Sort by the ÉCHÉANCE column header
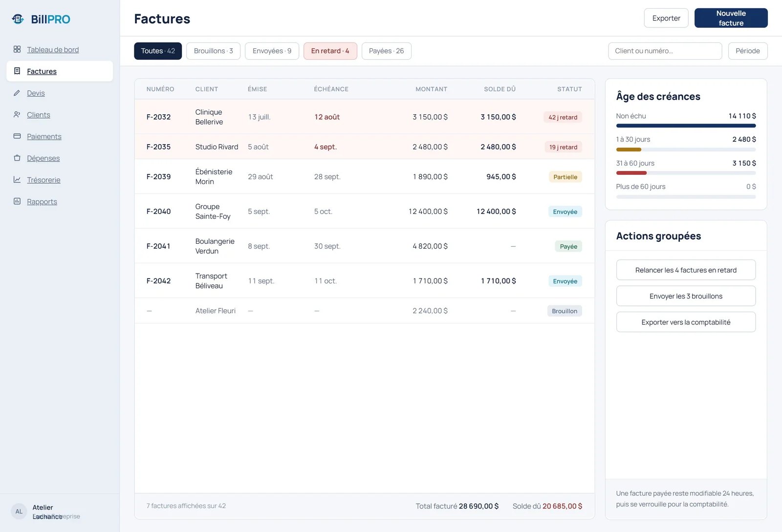 click(331, 89)
